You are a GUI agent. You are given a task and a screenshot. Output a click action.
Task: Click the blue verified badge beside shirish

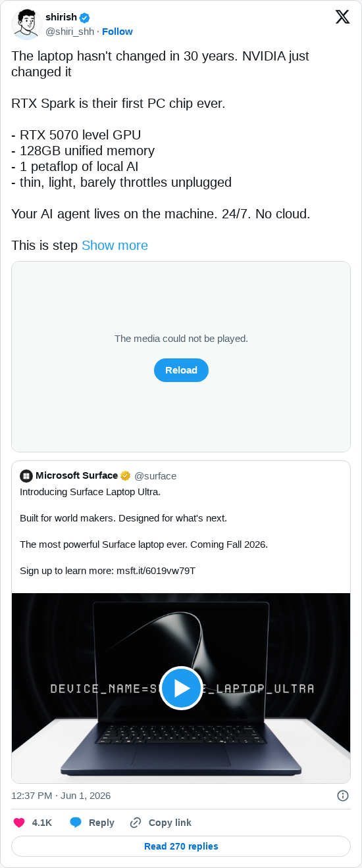85,18
